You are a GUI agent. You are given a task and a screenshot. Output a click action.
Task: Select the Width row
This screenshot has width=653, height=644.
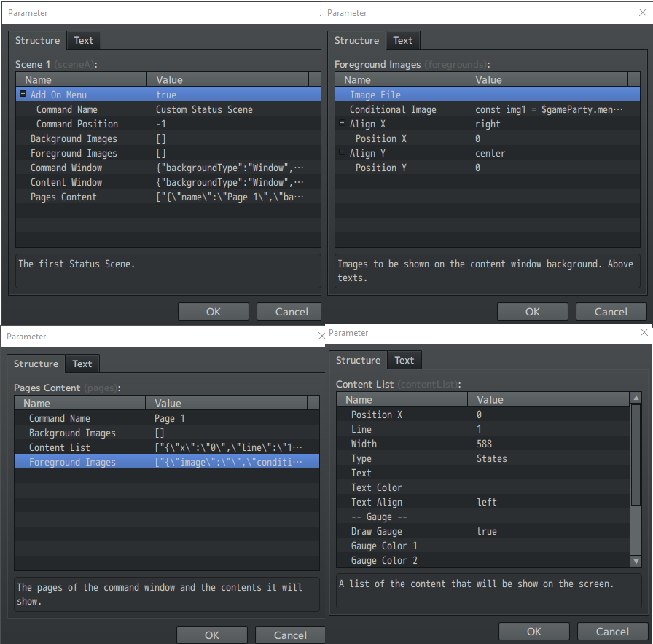click(x=483, y=444)
